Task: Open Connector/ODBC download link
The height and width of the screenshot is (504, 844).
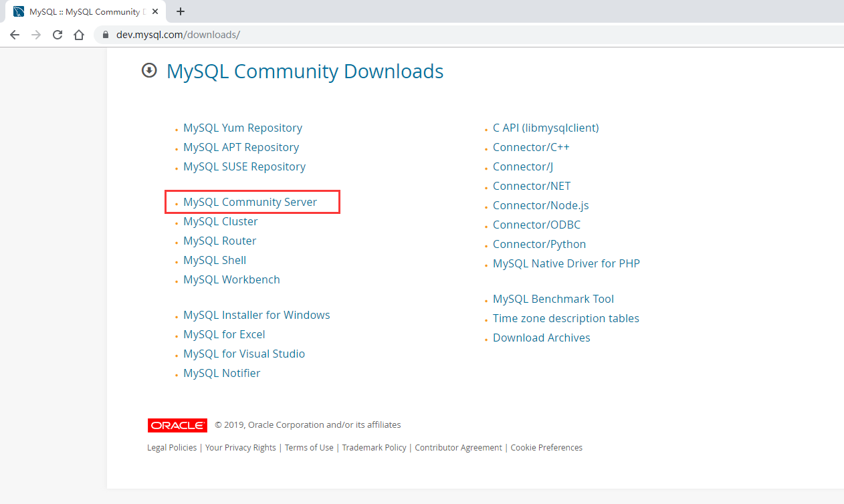Action: pos(537,225)
